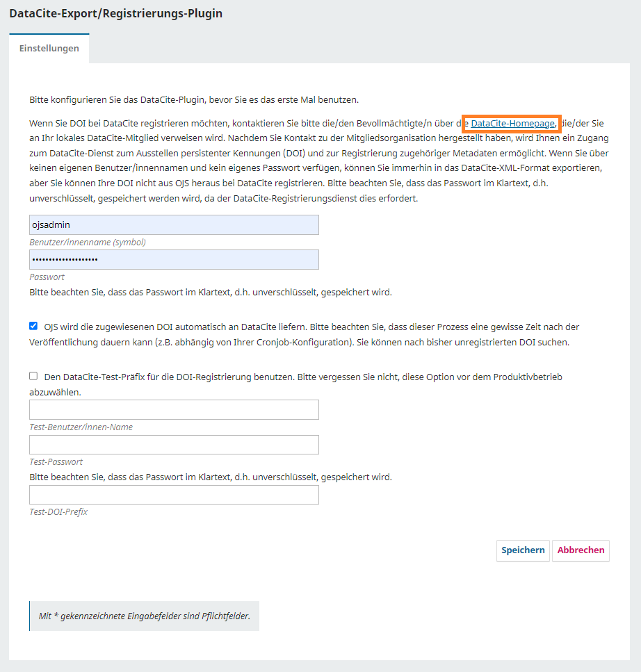Click the empty Test-Passwort input box
The height and width of the screenshot is (672, 641).
174,445
